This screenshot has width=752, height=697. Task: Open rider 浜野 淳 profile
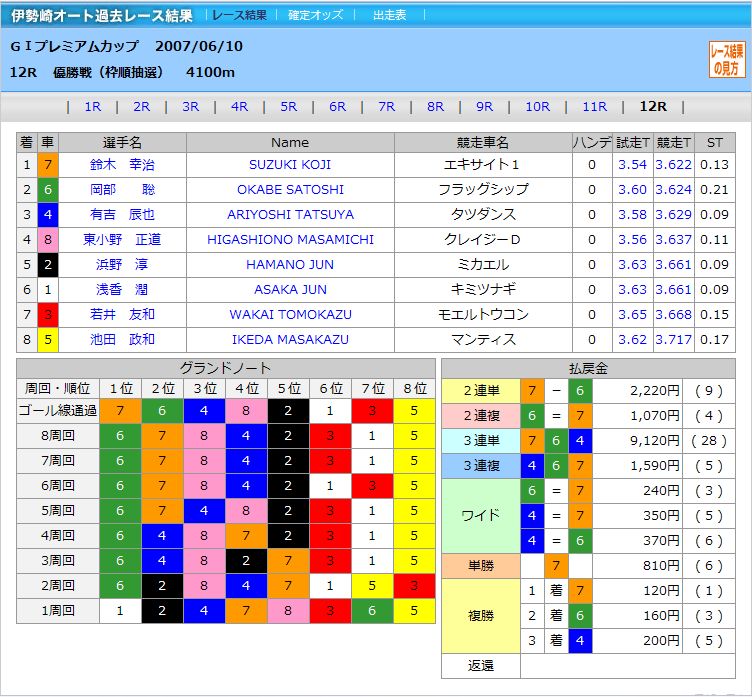click(122, 265)
